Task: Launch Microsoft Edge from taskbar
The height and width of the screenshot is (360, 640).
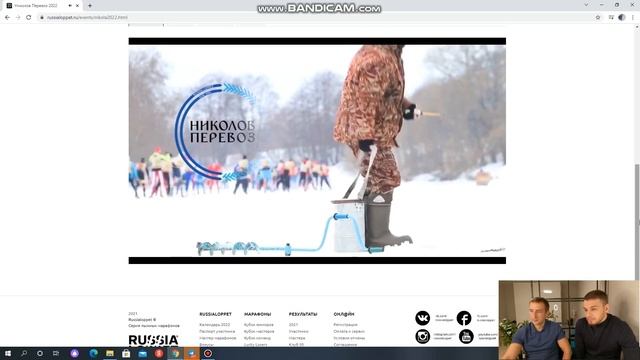Action: pos(93,353)
